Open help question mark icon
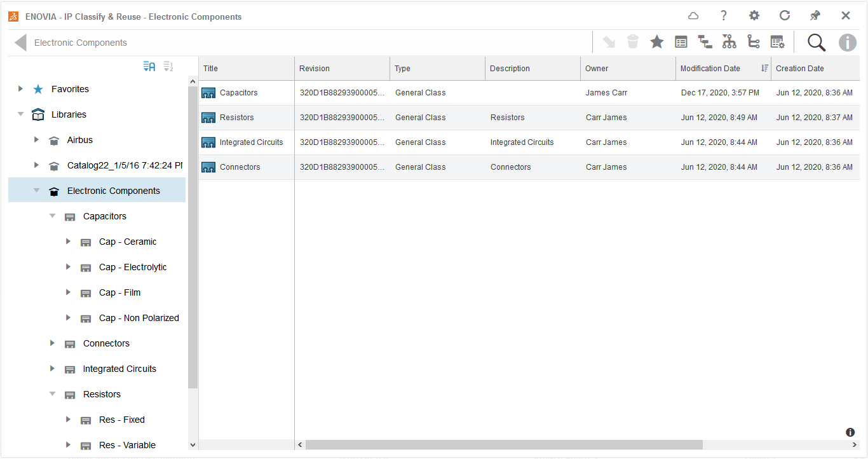This screenshot has height=459, width=868. coord(723,16)
